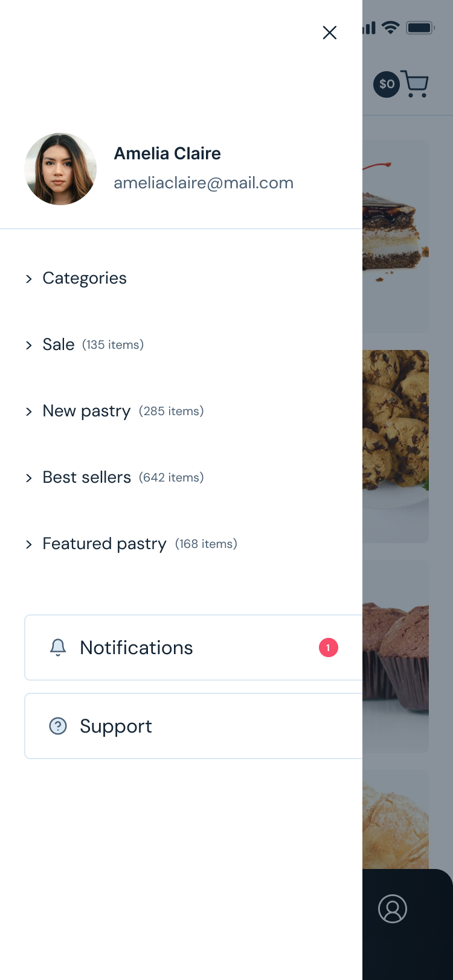
Task: Tap the $0 cart total badge
Action: click(x=387, y=84)
